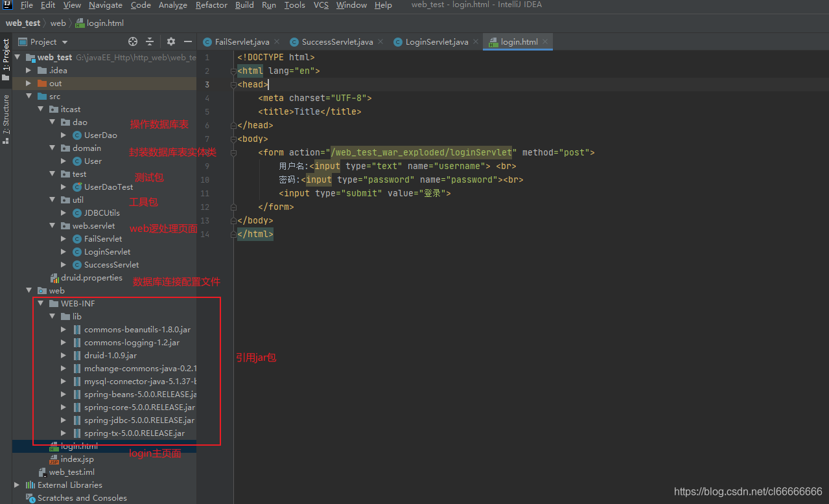Click the commons-logging-1.2.jar archive icon
Viewport: 829px width, 504px height.
(x=77, y=343)
